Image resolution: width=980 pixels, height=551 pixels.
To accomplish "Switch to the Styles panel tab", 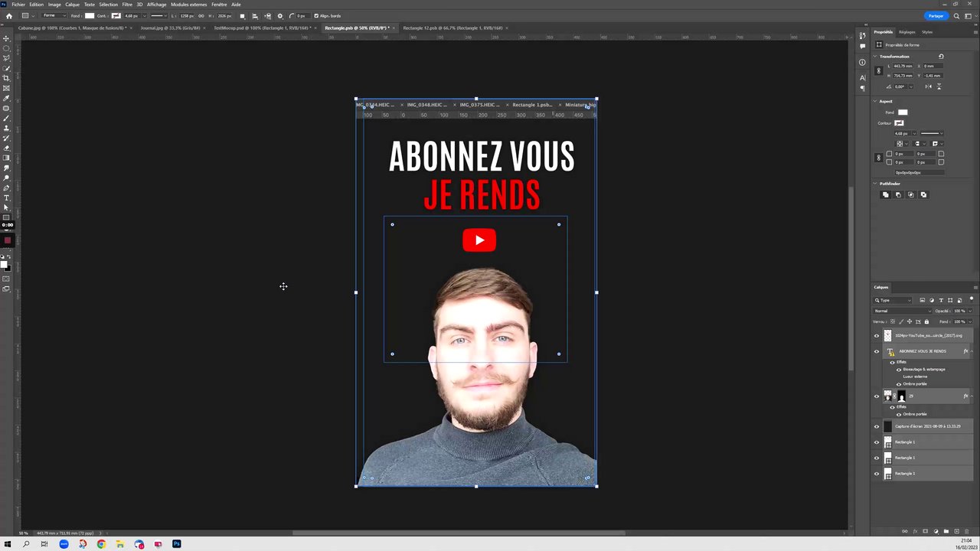I will [x=927, y=32].
